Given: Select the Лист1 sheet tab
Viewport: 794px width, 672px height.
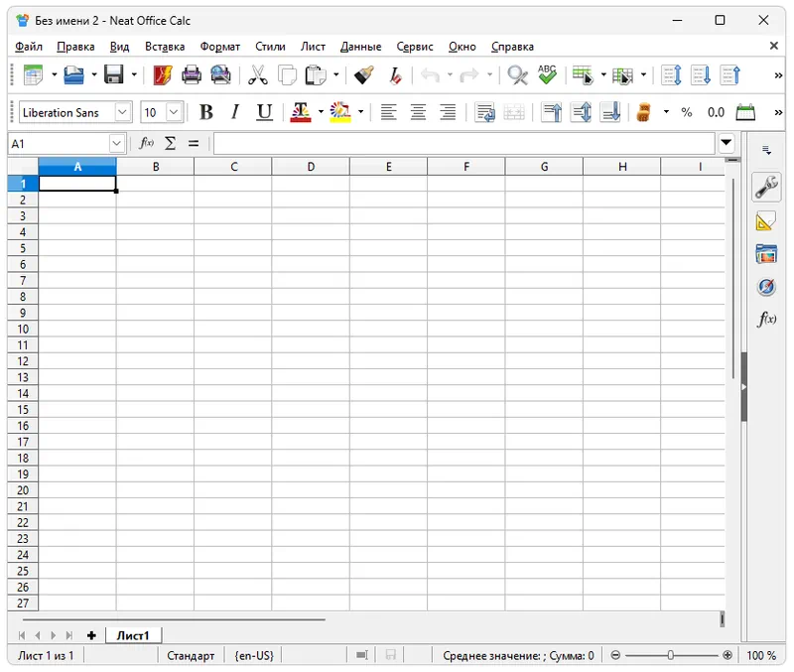Looking at the screenshot, I should (133, 635).
